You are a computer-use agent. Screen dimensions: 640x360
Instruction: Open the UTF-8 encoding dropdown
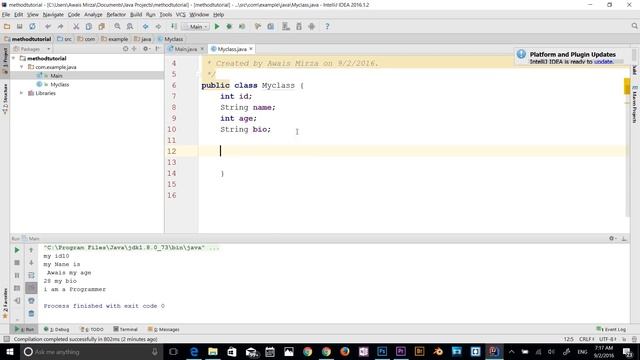pyautogui.click(x=608, y=339)
